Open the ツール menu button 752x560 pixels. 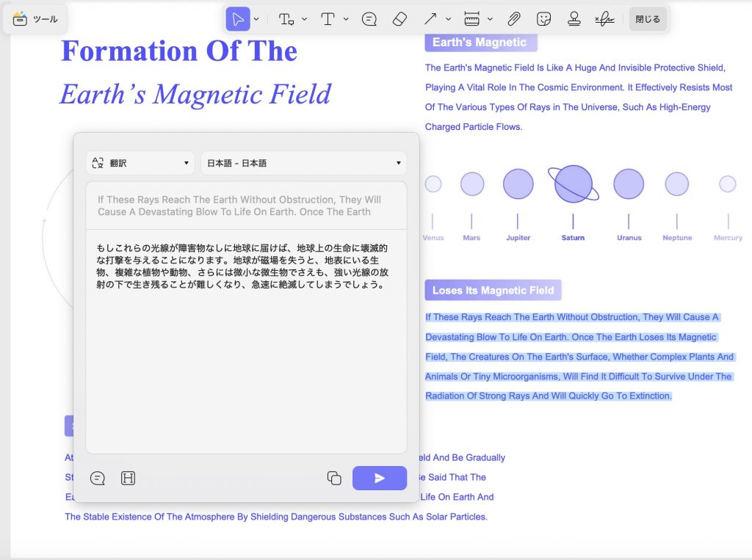[x=35, y=19]
